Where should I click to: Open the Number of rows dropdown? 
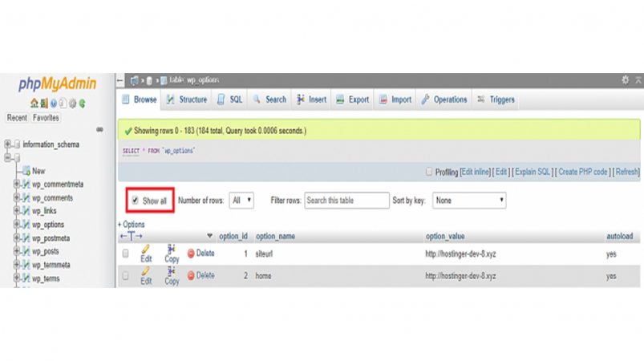[241, 201]
